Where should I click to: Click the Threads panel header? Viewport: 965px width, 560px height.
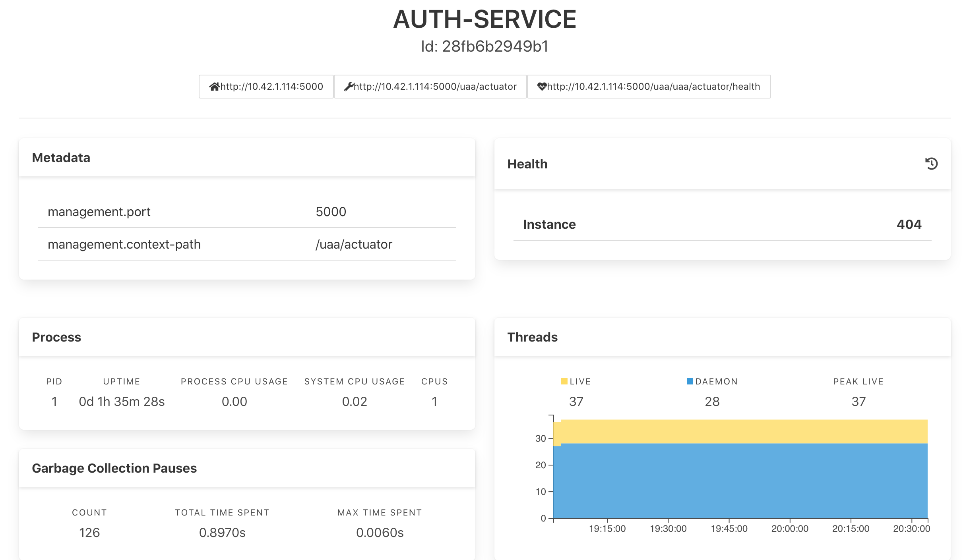(532, 337)
